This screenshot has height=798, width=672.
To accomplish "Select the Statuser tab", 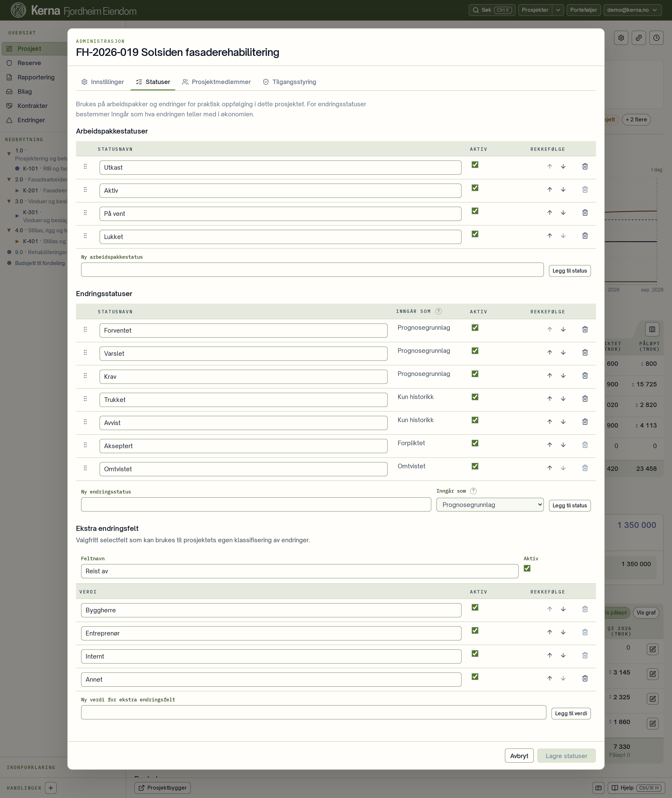I will [x=153, y=82].
